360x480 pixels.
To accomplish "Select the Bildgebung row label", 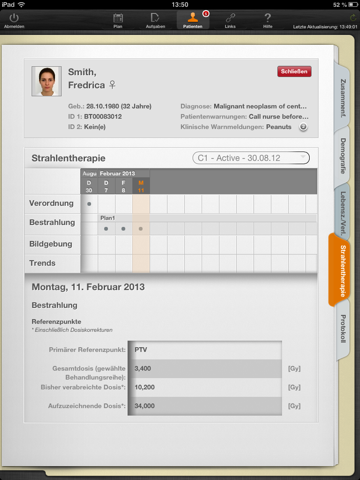I will (x=51, y=244).
